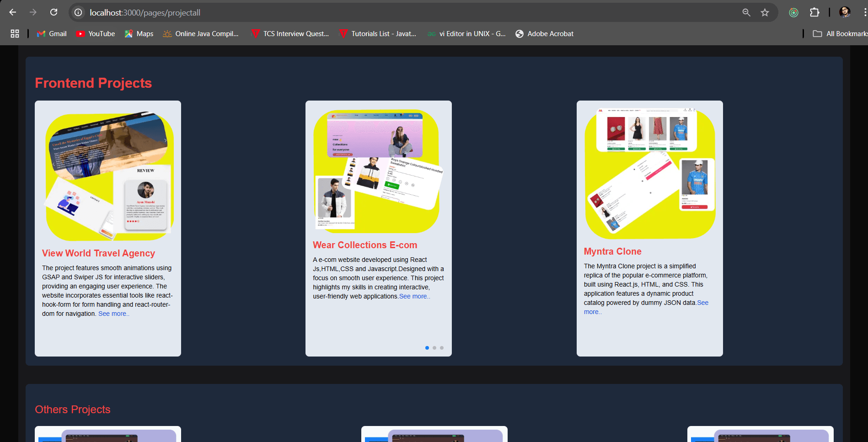Click the Myntra Clone project thumbnail
Image resolution: width=868 pixels, height=442 pixels.
pos(650,174)
